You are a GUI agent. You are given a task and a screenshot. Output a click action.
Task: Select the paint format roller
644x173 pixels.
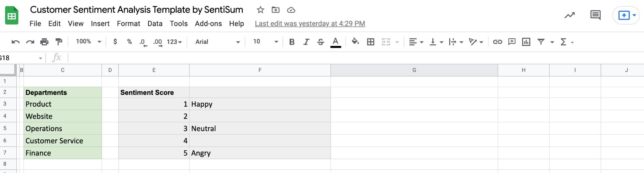(59, 42)
